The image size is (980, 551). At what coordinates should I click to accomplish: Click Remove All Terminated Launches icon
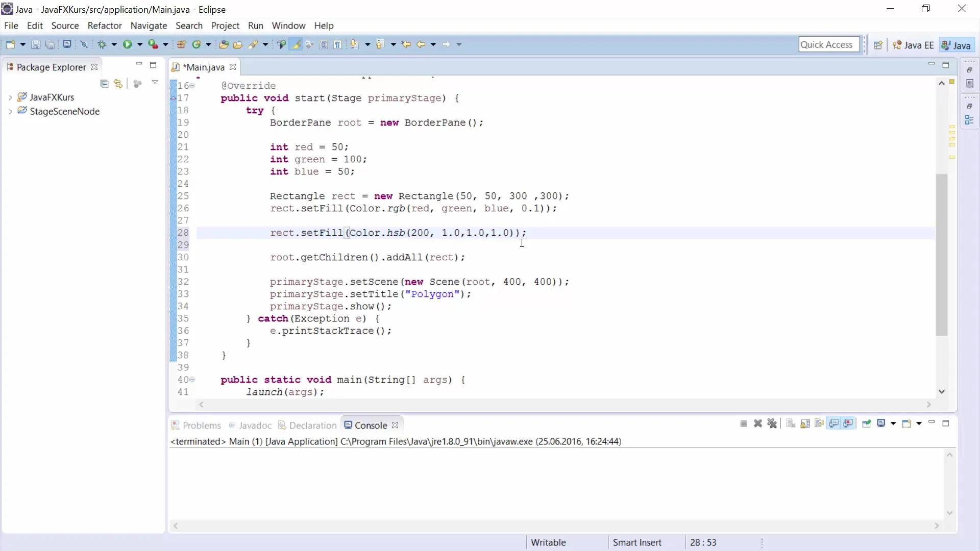pos(772,423)
